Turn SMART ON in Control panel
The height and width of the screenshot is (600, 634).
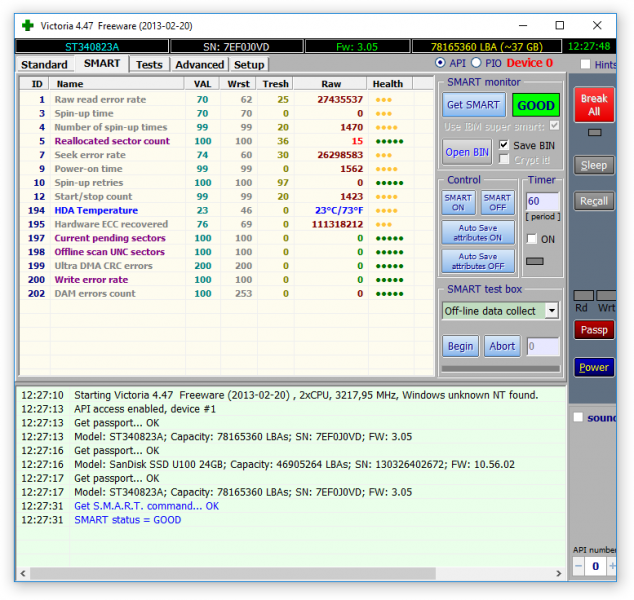[x=458, y=203]
